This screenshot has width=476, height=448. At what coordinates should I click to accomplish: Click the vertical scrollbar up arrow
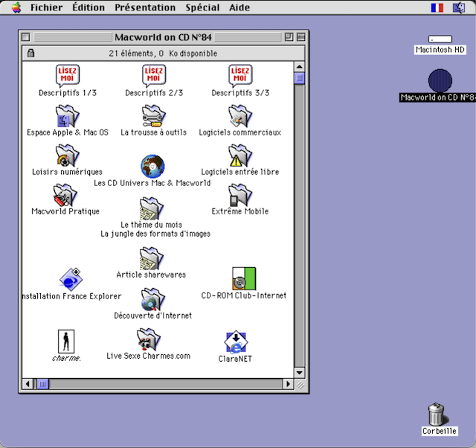click(299, 66)
